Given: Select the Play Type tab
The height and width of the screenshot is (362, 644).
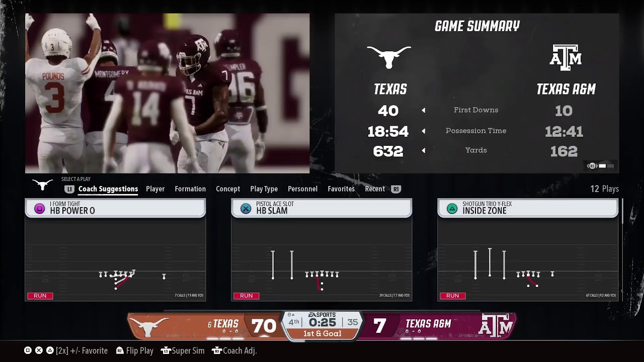Looking at the screenshot, I should pos(264,189).
